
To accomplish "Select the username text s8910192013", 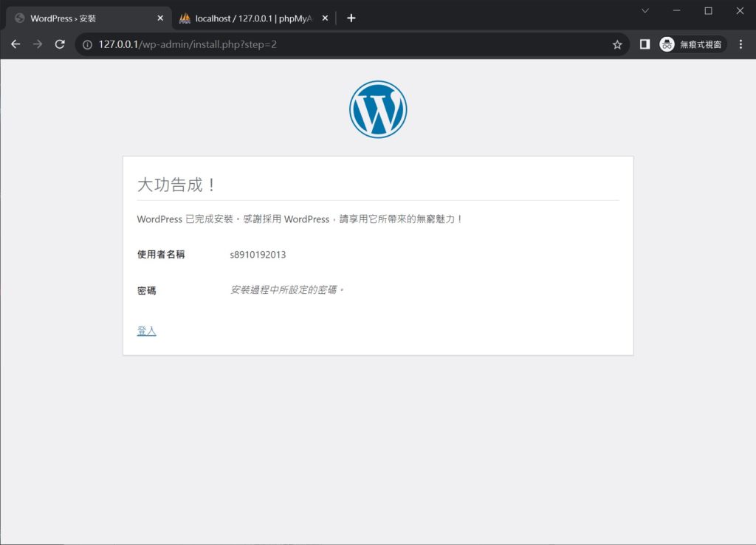I will [258, 255].
